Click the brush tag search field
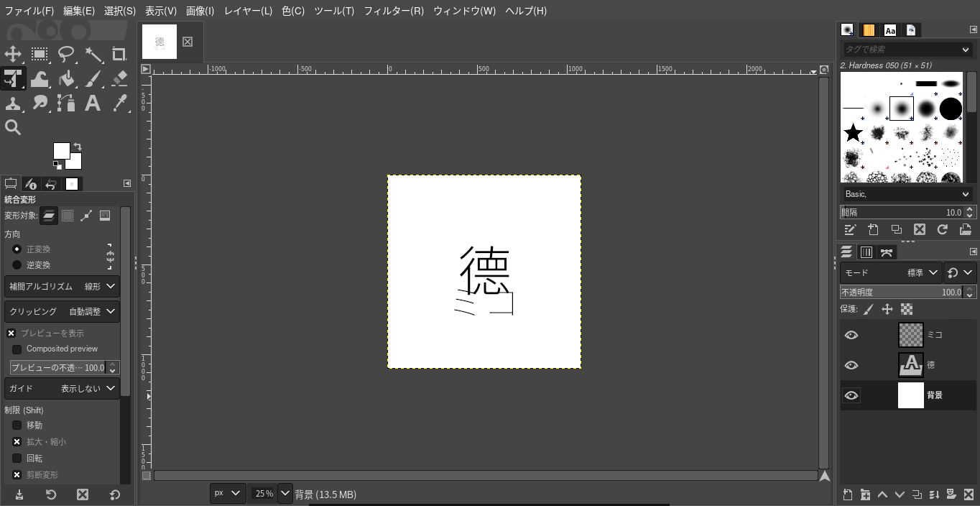This screenshot has width=980, height=506. click(900, 50)
